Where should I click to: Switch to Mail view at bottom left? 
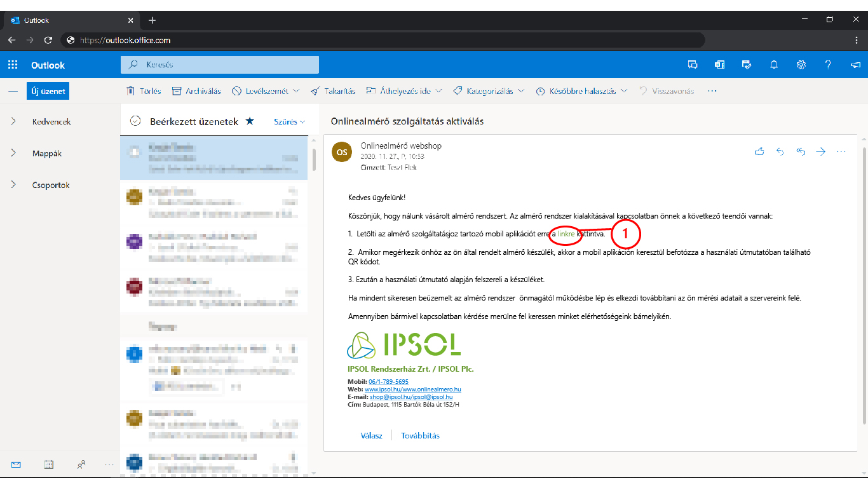(x=16, y=464)
